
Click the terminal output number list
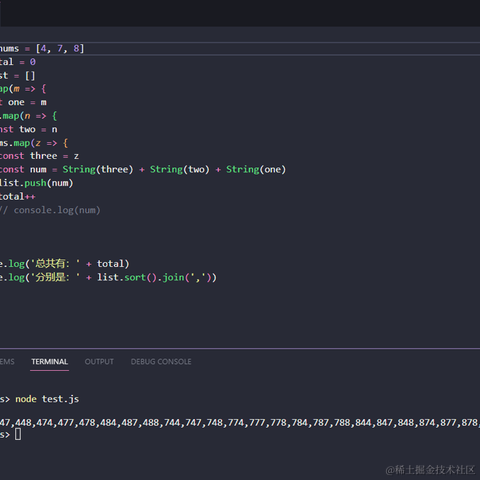point(239,423)
